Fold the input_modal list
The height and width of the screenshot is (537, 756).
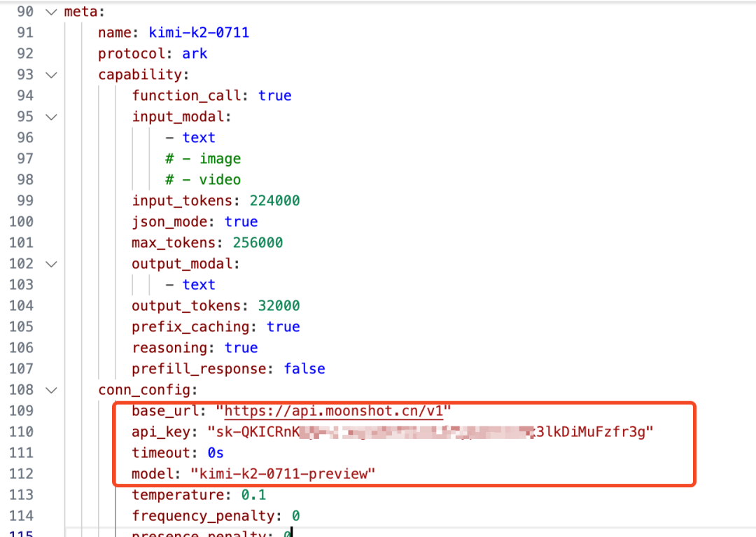coord(50,117)
